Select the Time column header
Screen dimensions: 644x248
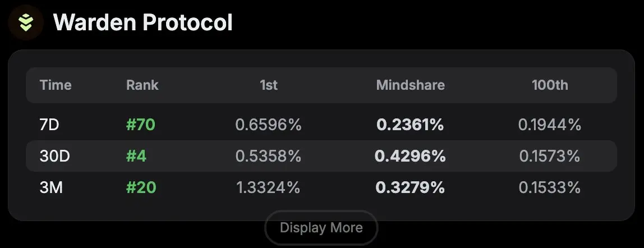pyautogui.click(x=56, y=85)
